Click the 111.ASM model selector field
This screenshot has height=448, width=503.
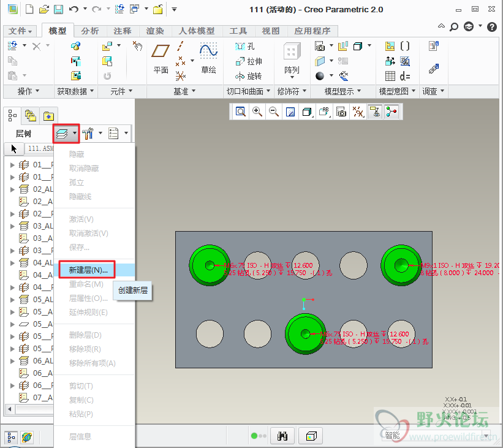[x=39, y=148]
